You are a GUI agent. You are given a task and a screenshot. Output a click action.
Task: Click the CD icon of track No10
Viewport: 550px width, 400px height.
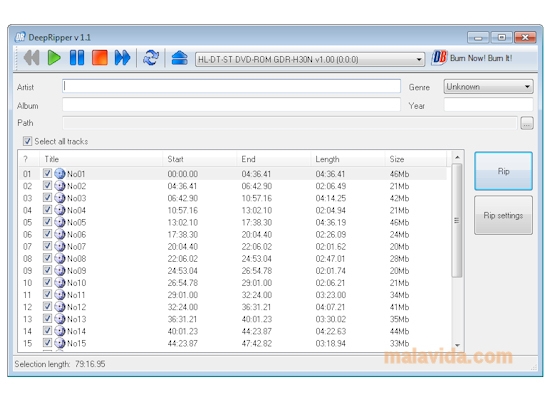pos(60,282)
